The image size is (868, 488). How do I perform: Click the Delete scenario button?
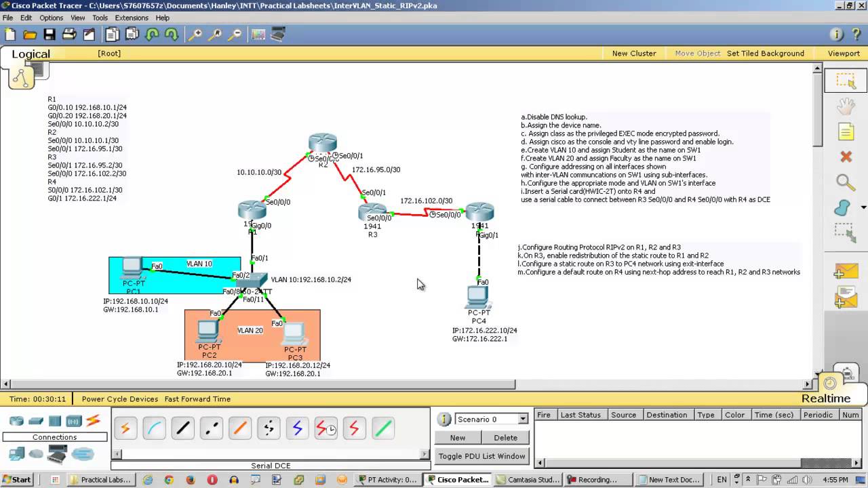[505, 437]
